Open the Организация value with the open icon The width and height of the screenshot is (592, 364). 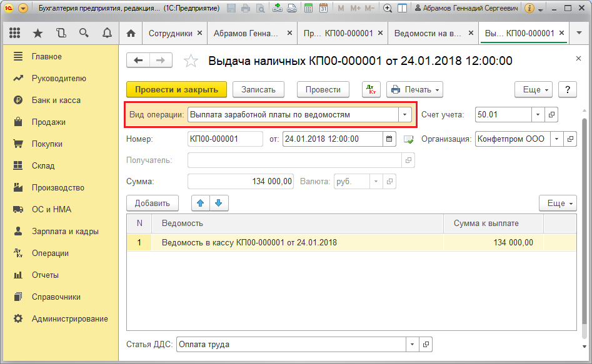coord(569,139)
